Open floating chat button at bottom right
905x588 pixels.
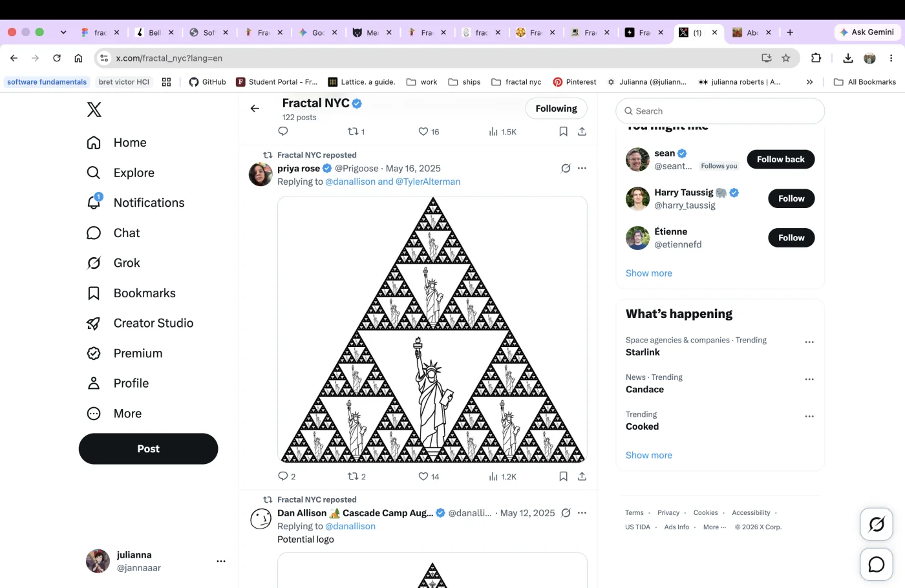[x=877, y=564]
